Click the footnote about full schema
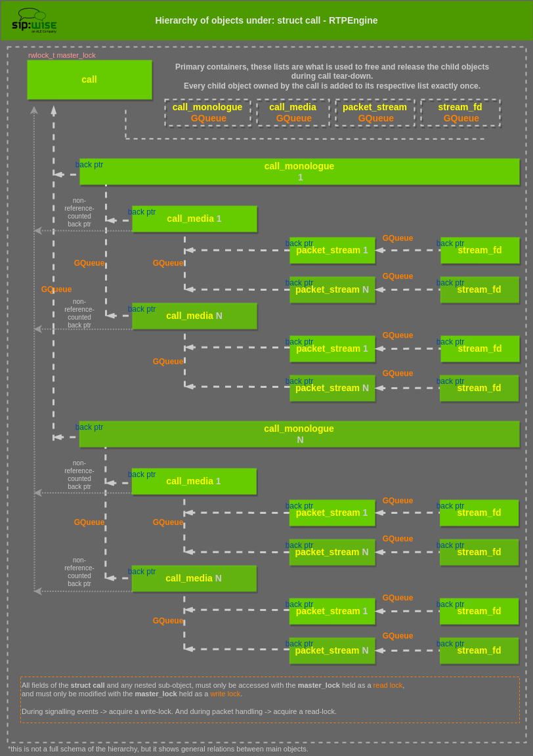Viewport: 533px width, 756px height. click(158, 749)
